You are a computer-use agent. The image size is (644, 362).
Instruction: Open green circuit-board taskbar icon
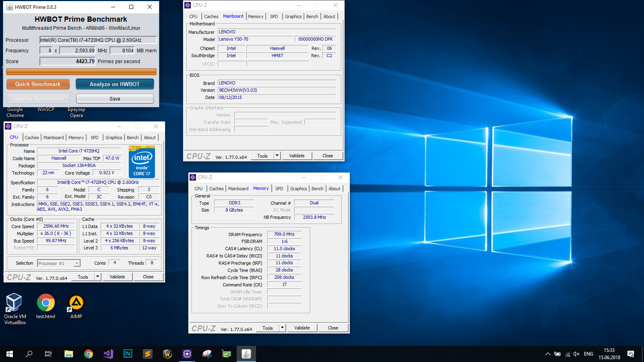click(x=227, y=354)
